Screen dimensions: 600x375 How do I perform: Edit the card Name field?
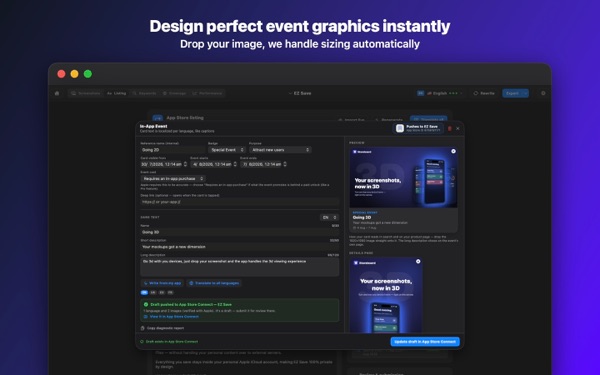[x=240, y=232]
